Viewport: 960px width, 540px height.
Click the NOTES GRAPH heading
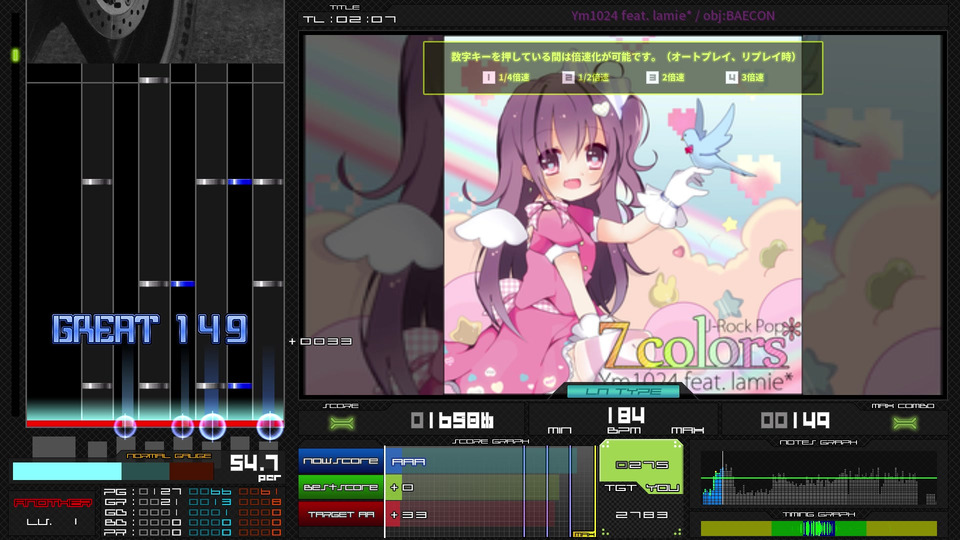coord(818,442)
